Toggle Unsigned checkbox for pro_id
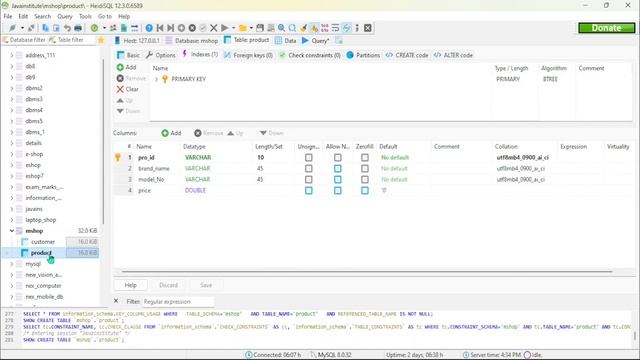This screenshot has height=360, width=640. pos(309,157)
